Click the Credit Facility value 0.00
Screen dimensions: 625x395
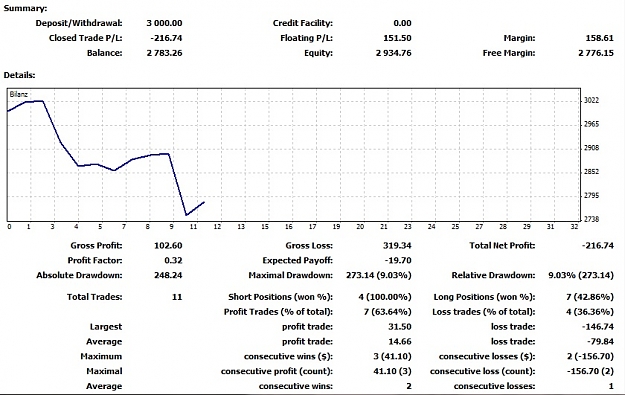coord(402,23)
